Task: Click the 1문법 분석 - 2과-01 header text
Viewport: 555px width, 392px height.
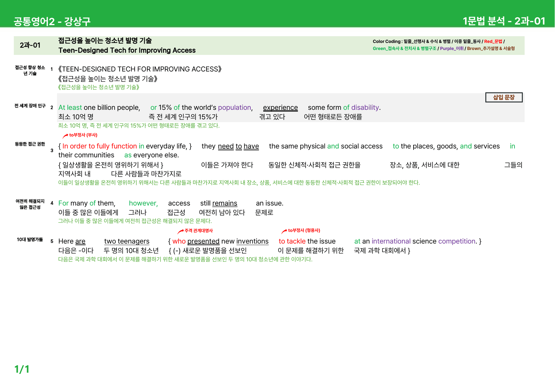Action: [504, 21]
